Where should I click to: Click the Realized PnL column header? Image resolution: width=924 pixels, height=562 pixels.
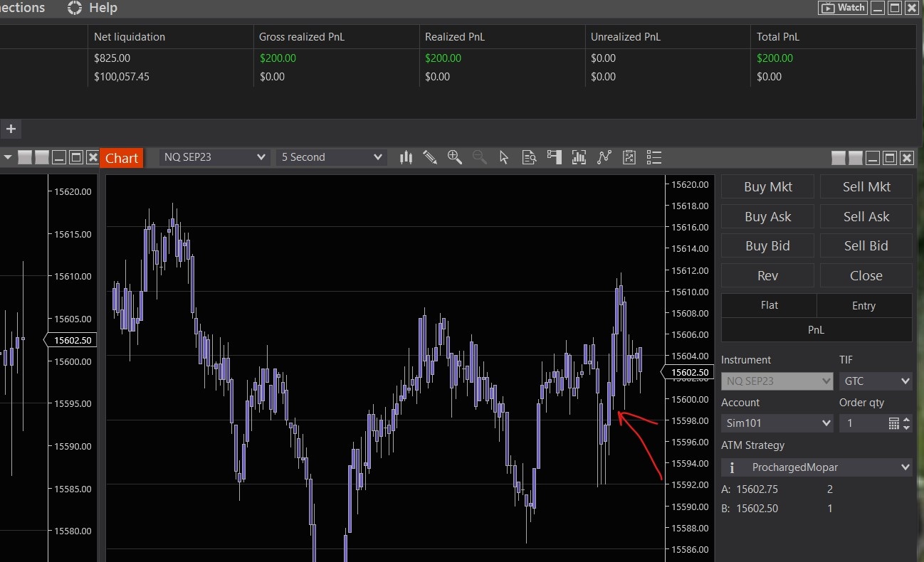[503, 37]
